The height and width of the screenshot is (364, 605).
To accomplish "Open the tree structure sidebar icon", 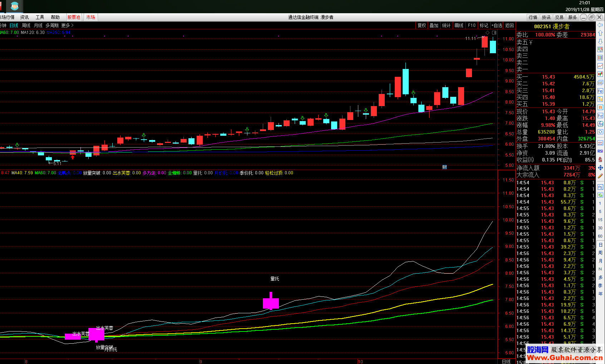I will (600, 99).
